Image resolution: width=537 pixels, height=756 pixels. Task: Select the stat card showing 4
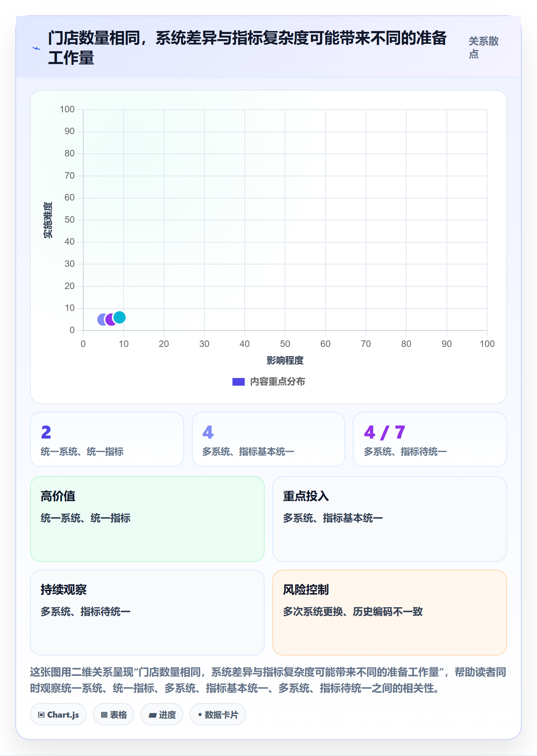pyautogui.click(x=268, y=439)
